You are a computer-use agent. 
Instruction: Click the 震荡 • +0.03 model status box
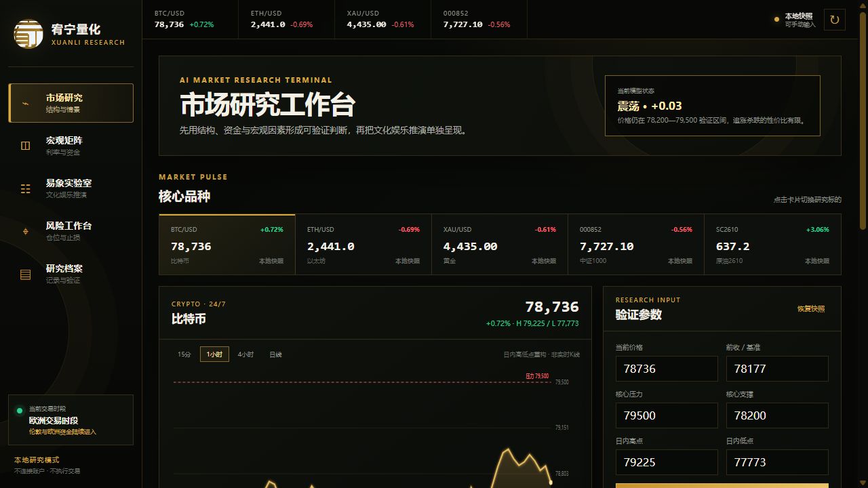pos(713,106)
